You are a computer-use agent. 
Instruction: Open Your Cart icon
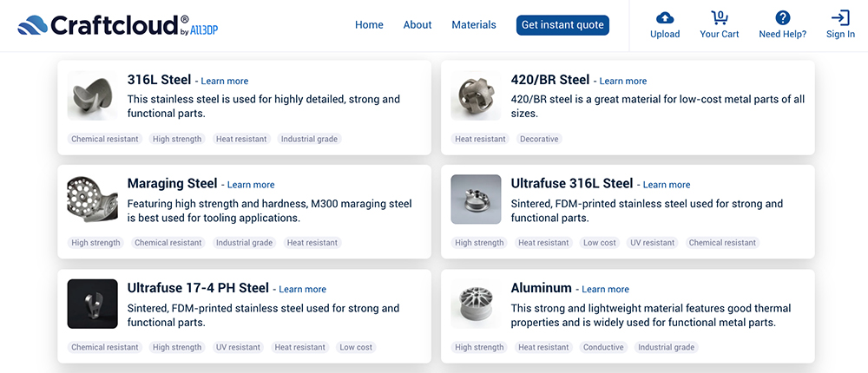pyautogui.click(x=719, y=18)
